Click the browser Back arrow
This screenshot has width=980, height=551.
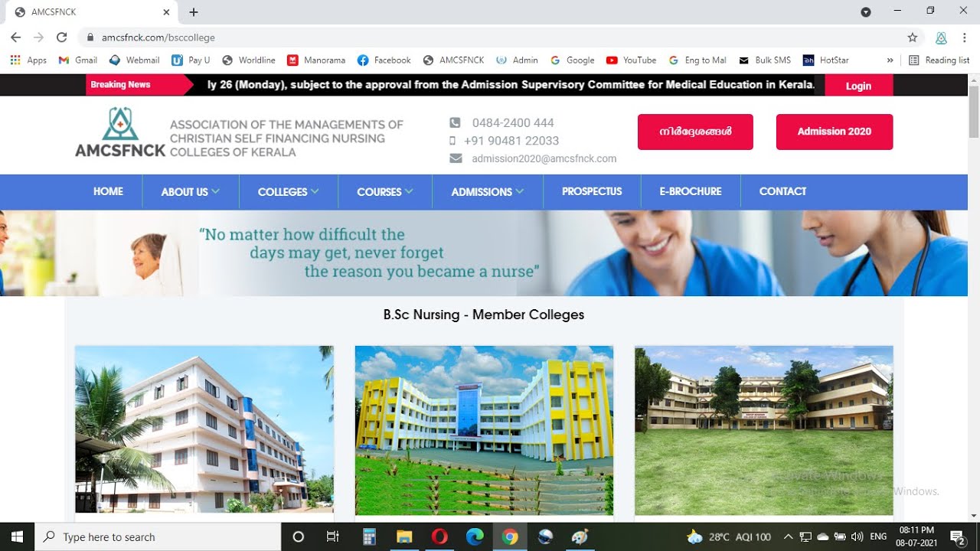pos(15,37)
